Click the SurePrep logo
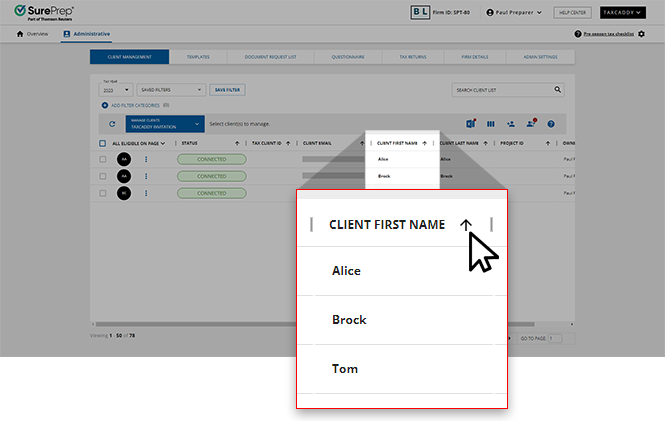This screenshot has height=421, width=665. point(44,13)
